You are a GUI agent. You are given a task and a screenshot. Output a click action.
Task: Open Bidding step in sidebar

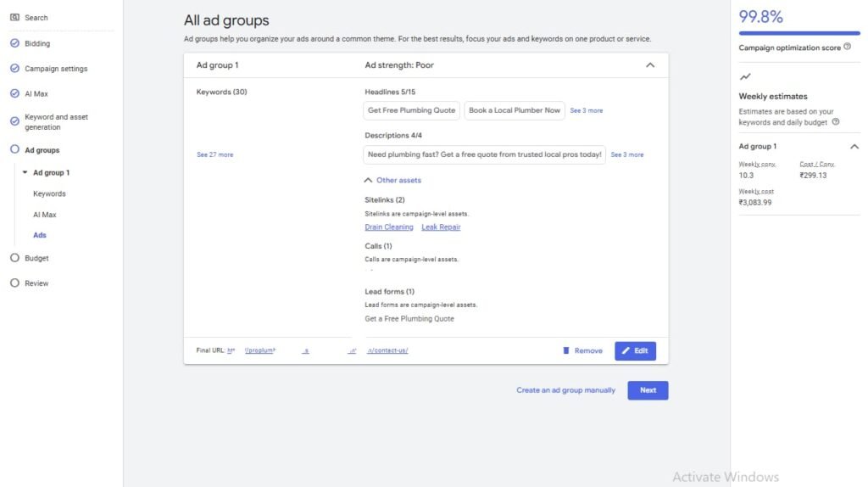37,43
